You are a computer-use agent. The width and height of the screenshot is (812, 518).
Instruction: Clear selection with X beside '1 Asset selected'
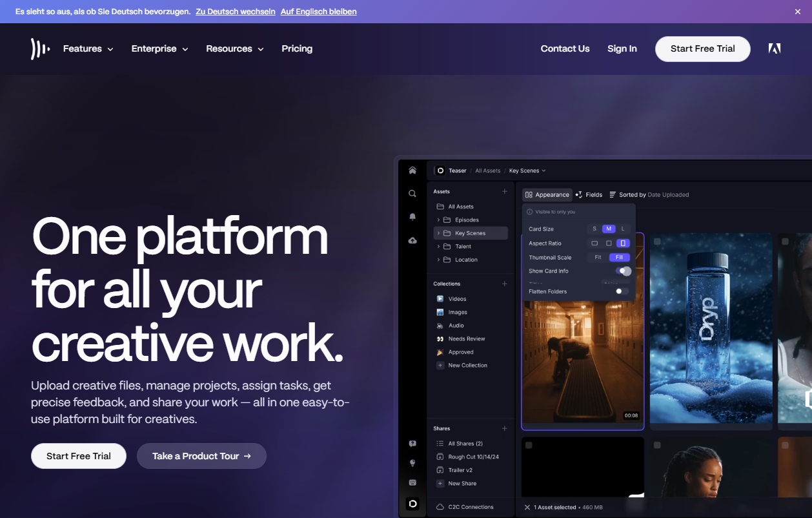point(527,508)
